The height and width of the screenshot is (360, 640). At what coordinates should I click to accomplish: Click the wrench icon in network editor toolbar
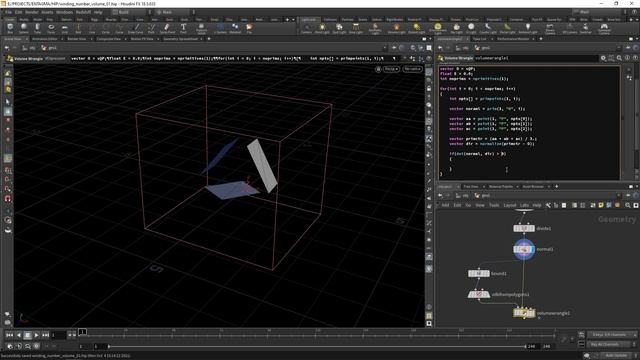[x=548, y=205]
